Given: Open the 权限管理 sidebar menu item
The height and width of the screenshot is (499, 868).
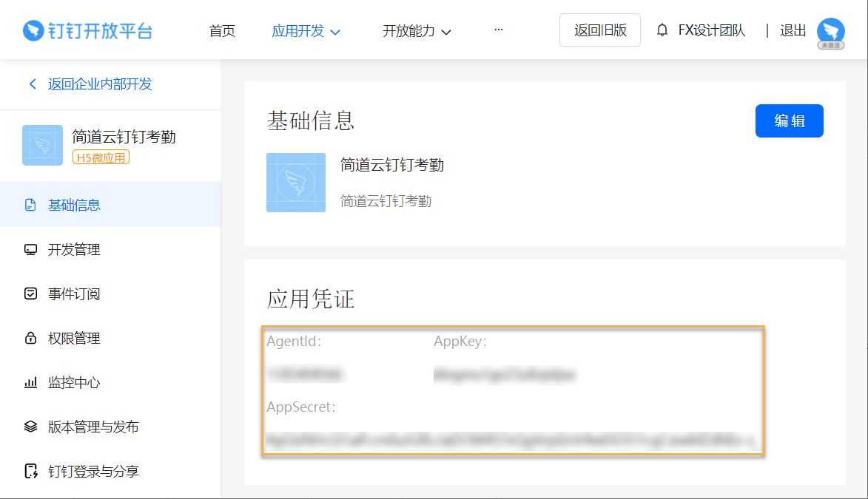Looking at the screenshot, I should tap(111, 338).
